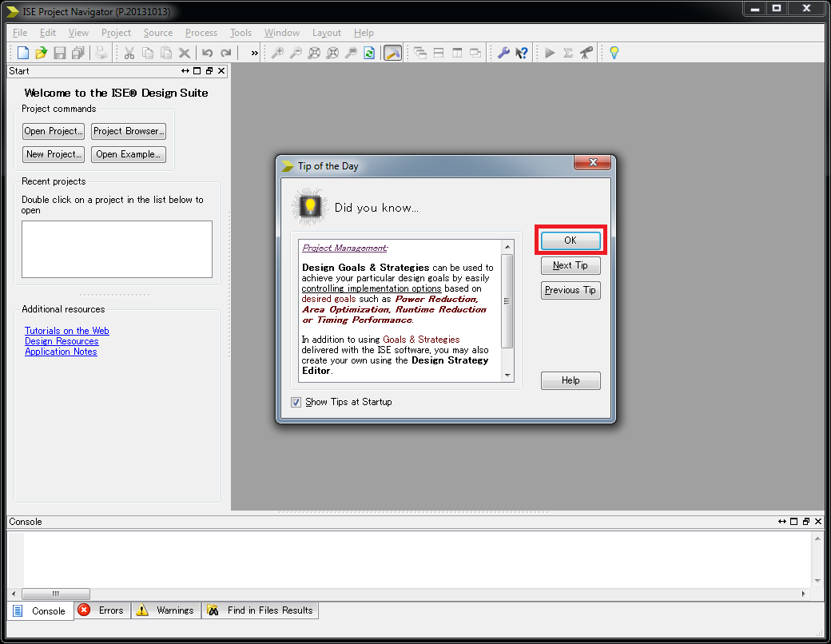Click the Open folder toolbar icon

41,53
